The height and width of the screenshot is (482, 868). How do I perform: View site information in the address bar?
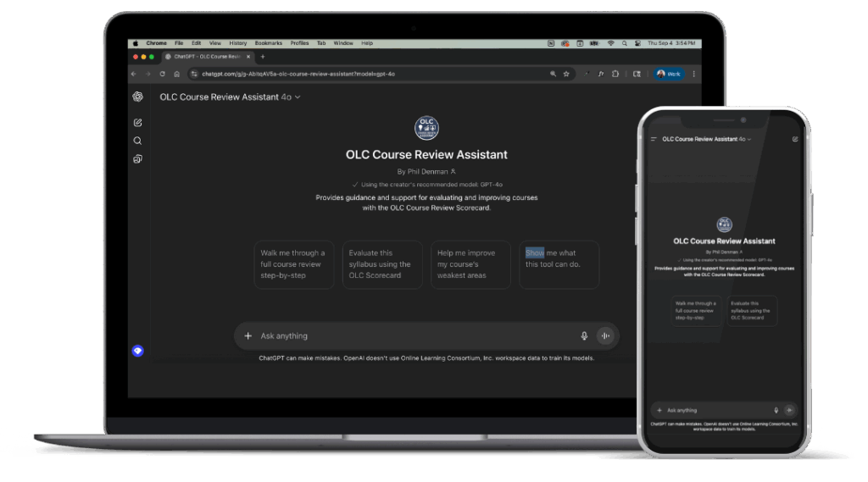click(x=194, y=74)
